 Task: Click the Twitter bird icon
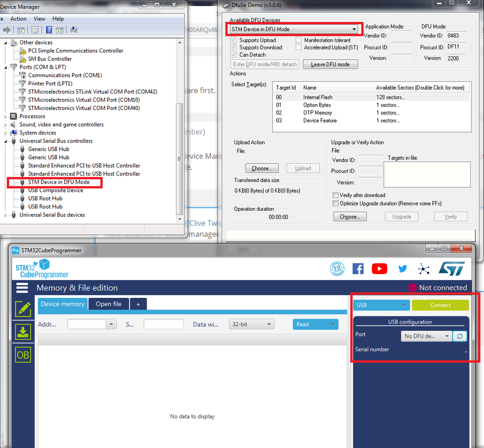[x=403, y=269]
